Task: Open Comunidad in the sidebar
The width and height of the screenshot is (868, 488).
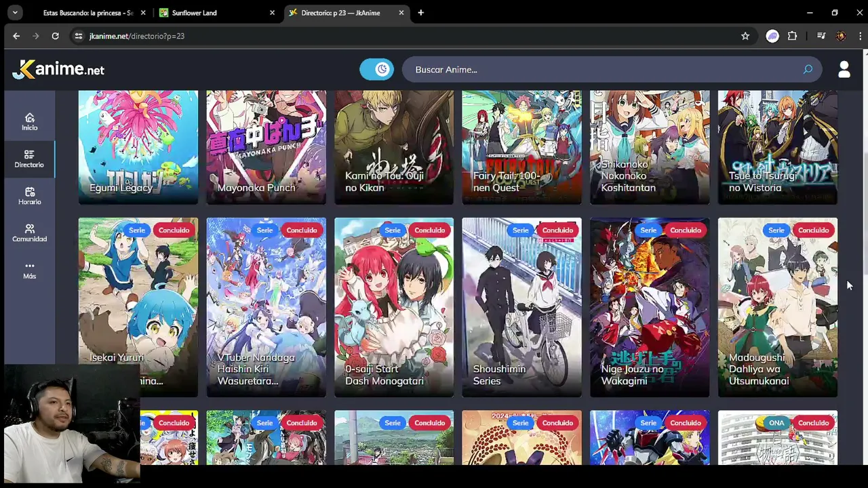Action: click(29, 233)
